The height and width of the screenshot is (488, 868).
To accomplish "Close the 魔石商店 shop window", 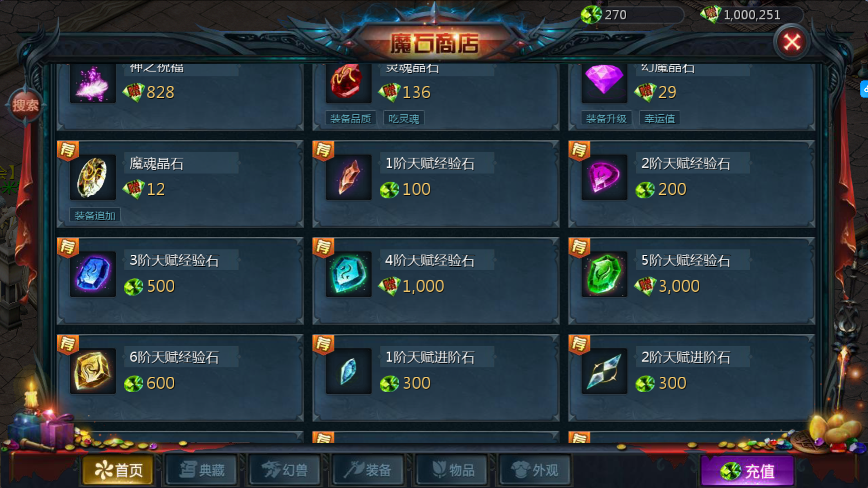I will click(x=792, y=42).
